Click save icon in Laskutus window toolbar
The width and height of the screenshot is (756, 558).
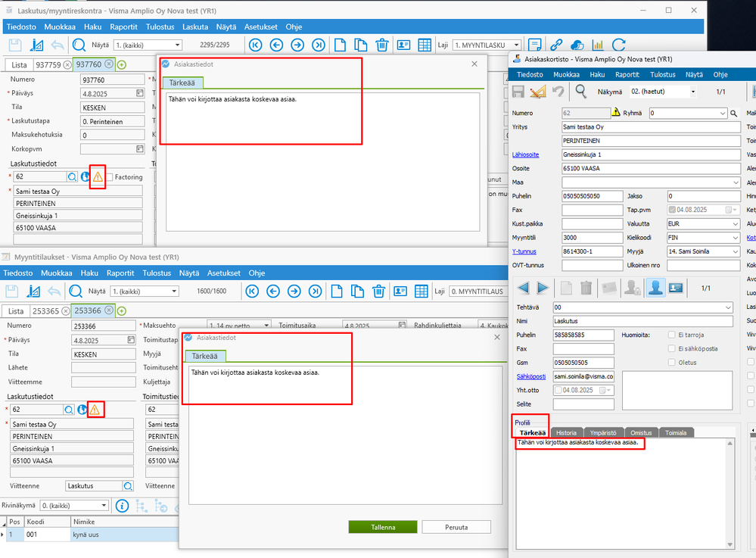pos(15,45)
